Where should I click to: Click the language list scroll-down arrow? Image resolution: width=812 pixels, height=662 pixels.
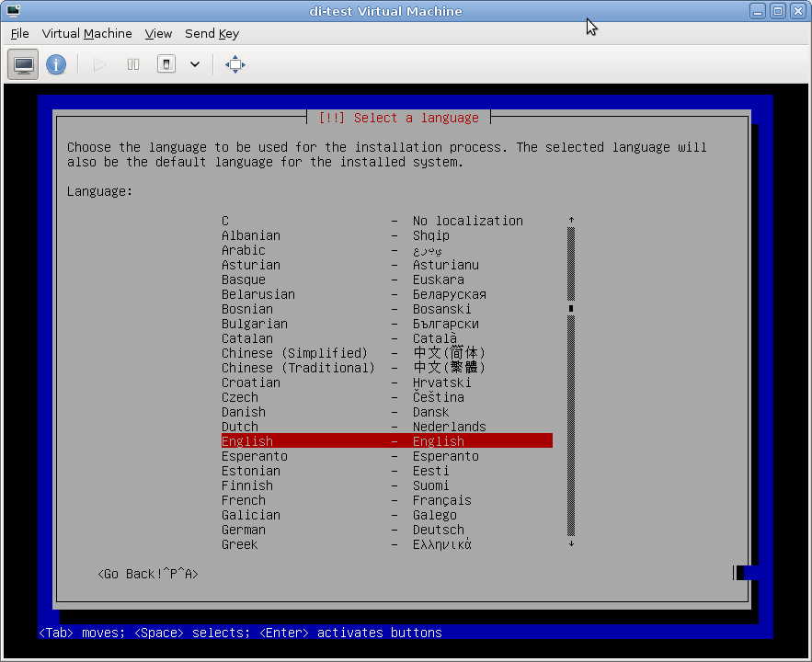(x=571, y=544)
